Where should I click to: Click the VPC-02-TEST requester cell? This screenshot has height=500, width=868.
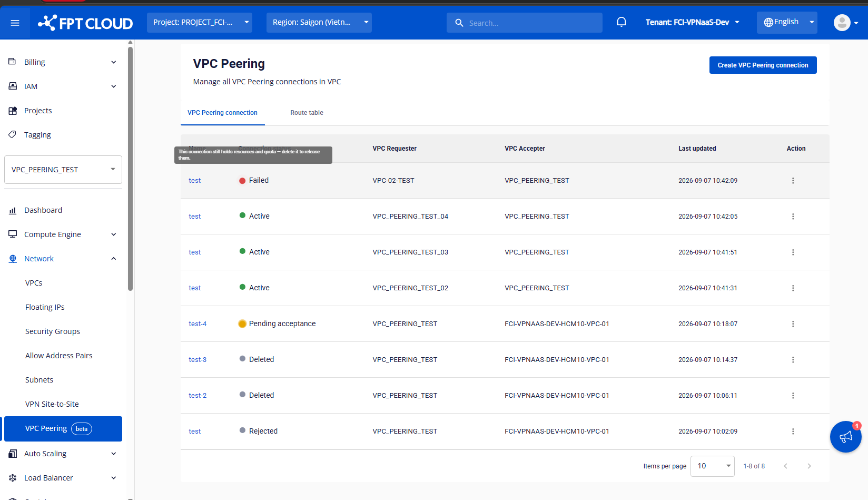coord(393,181)
